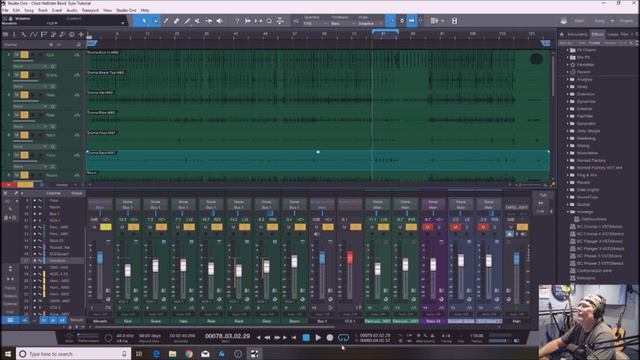Open File Explorer from the taskbar

point(173,354)
